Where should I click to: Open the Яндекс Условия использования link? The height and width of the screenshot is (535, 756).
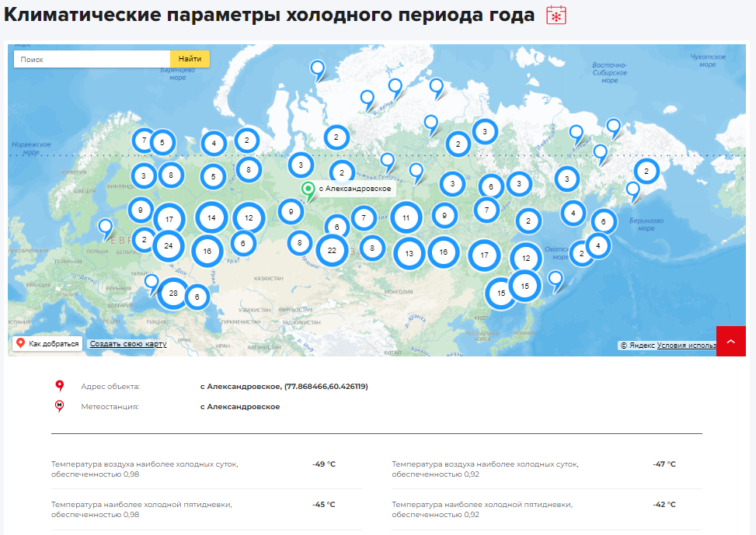[x=686, y=346]
